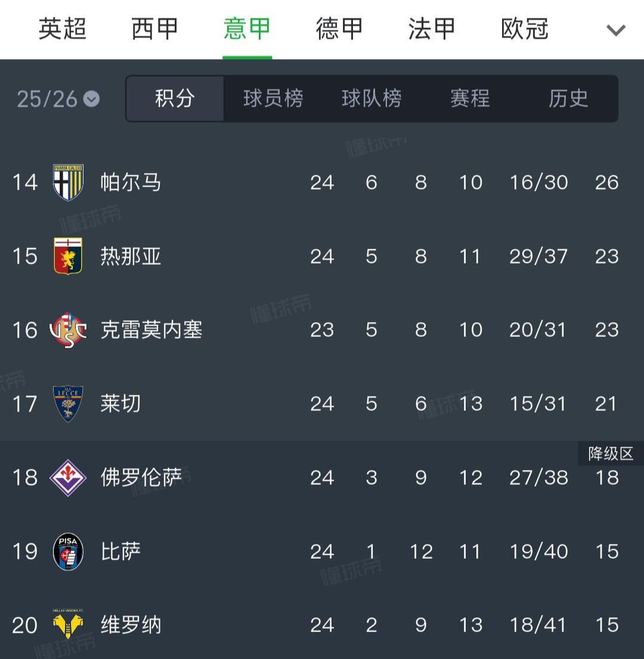Click the Genoa club crest

tap(67, 256)
